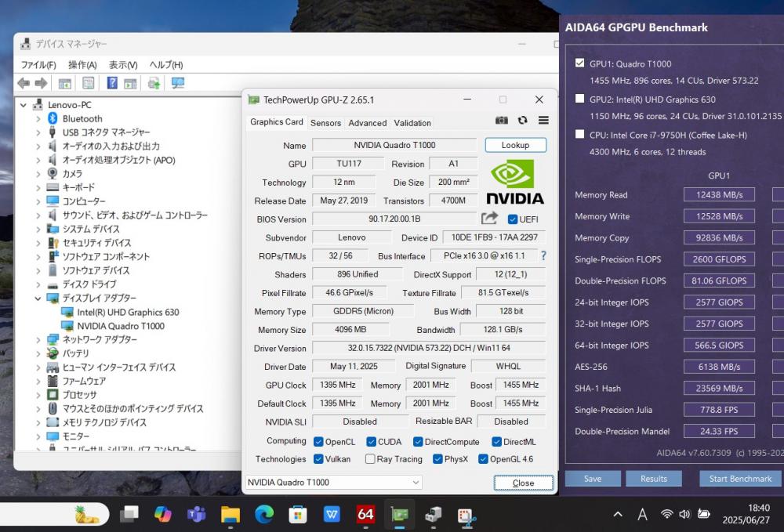Collapse the Lenovo-PC root node

coord(23,105)
